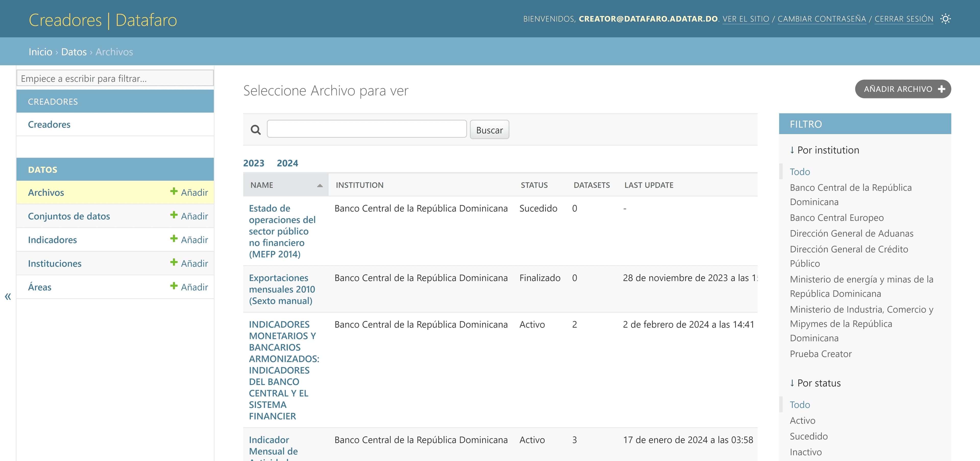Toggle the light/dark theme icon
This screenshot has height=461, width=980.
(x=945, y=19)
